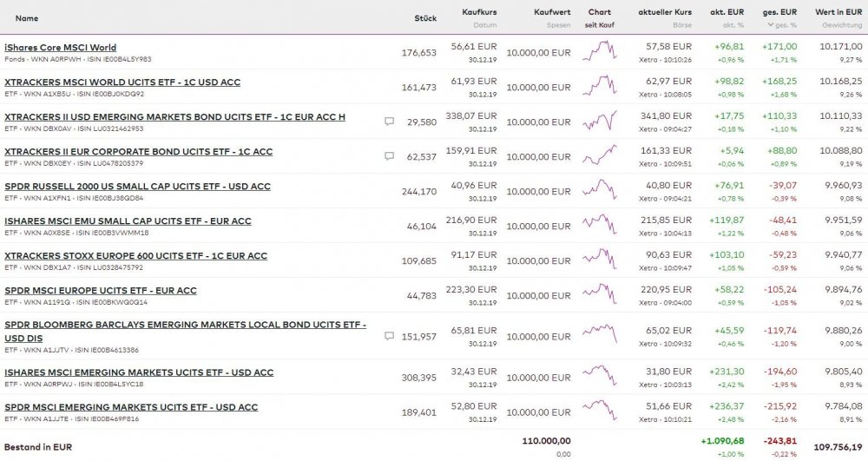Click comment icon on SPDR Bloomberg Barclays row
The height and width of the screenshot is (461, 868).
coord(389,336)
